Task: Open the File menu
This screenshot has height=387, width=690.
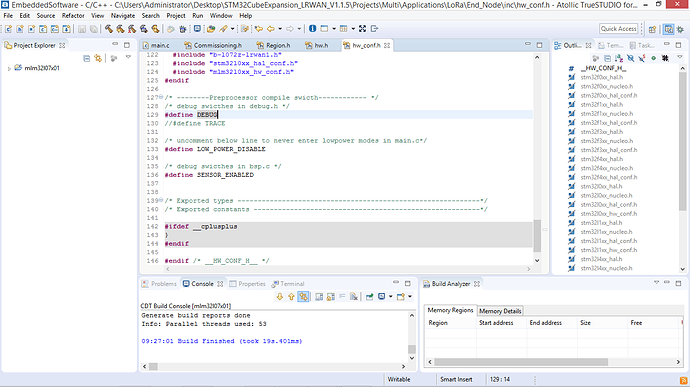Action: click(x=8, y=15)
